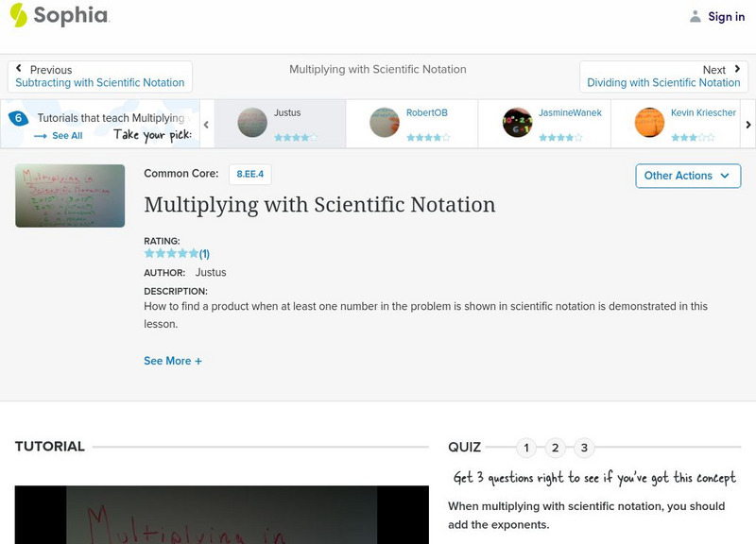
Task: Open the 8.EE.4 Common Core standard
Action: tap(249, 175)
